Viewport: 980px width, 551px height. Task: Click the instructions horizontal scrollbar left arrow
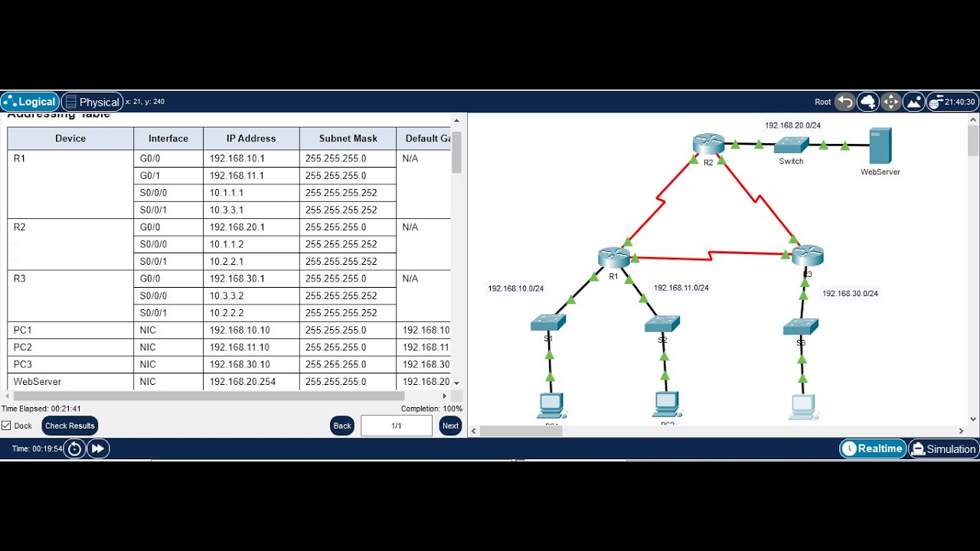(8, 396)
